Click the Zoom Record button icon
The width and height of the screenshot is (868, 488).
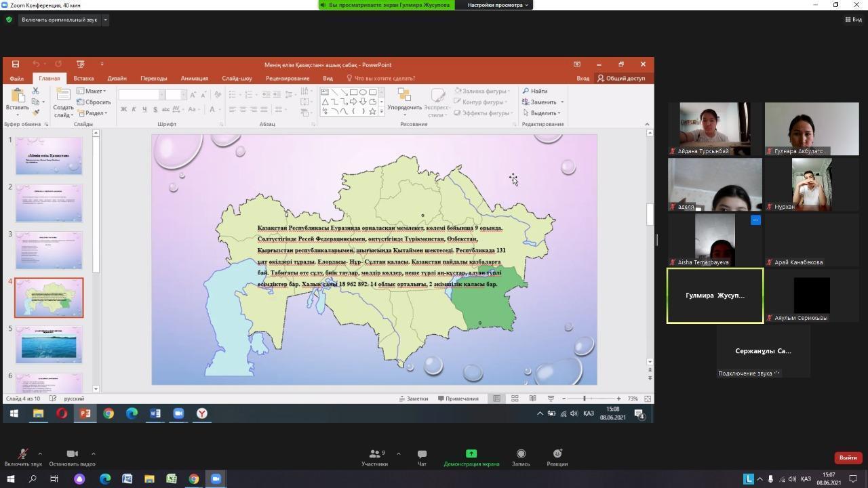(521, 454)
